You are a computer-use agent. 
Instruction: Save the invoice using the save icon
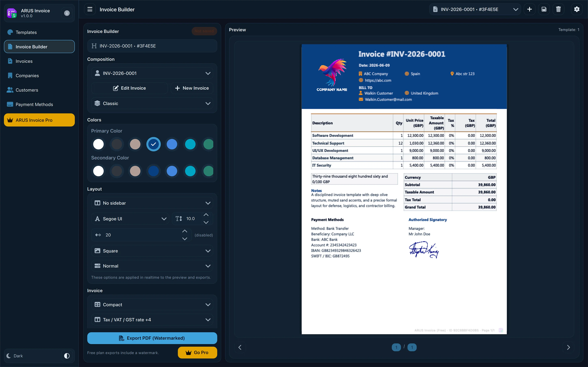coord(544,9)
